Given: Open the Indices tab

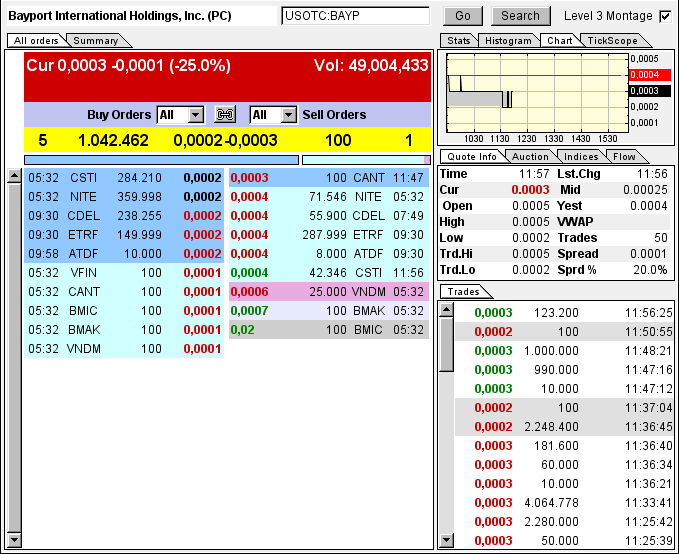Looking at the screenshot, I should (581, 157).
